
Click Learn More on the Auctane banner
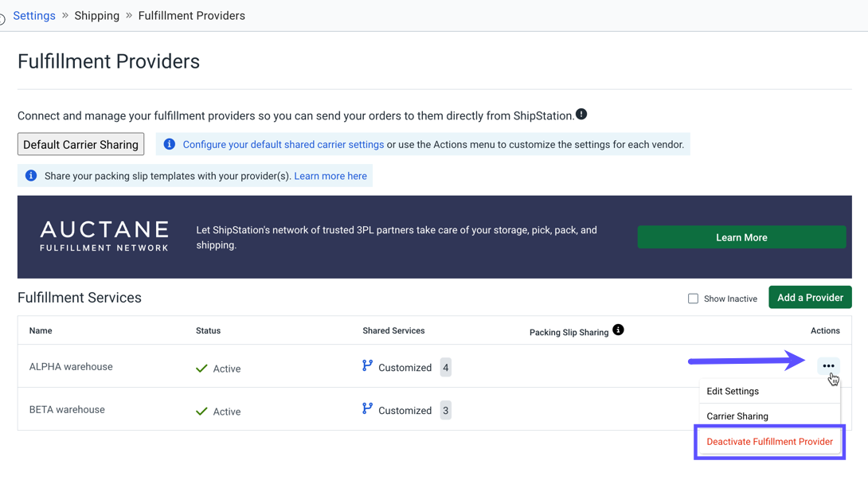pyautogui.click(x=741, y=236)
